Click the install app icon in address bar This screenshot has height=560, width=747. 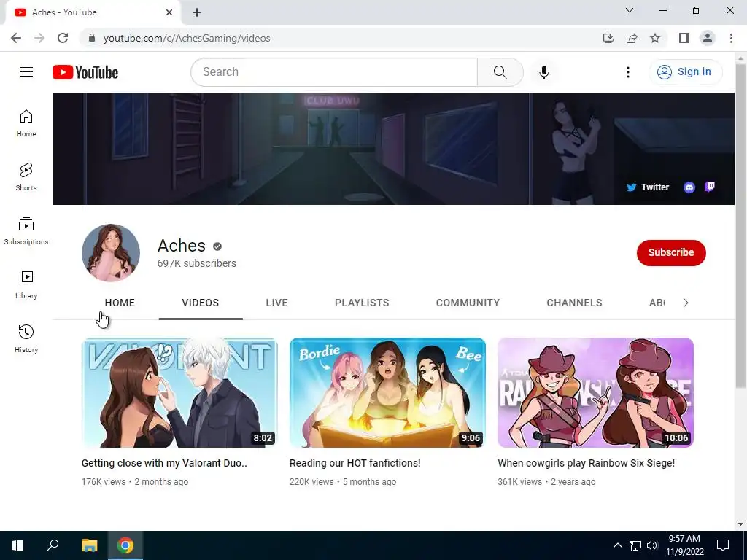click(608, 38)
